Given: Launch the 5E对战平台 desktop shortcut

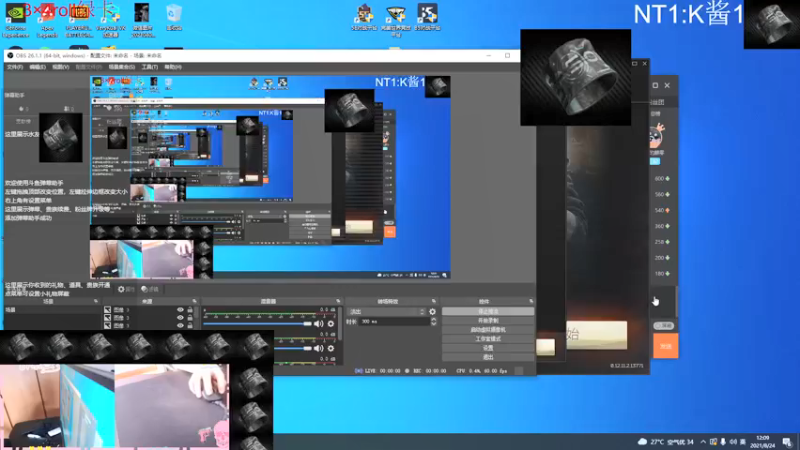Looking at the screenshot, I should [x=364, y=17].
